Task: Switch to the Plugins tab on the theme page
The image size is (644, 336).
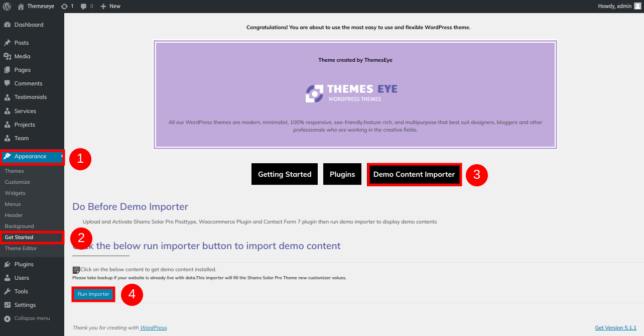Action: coord(342,174)
